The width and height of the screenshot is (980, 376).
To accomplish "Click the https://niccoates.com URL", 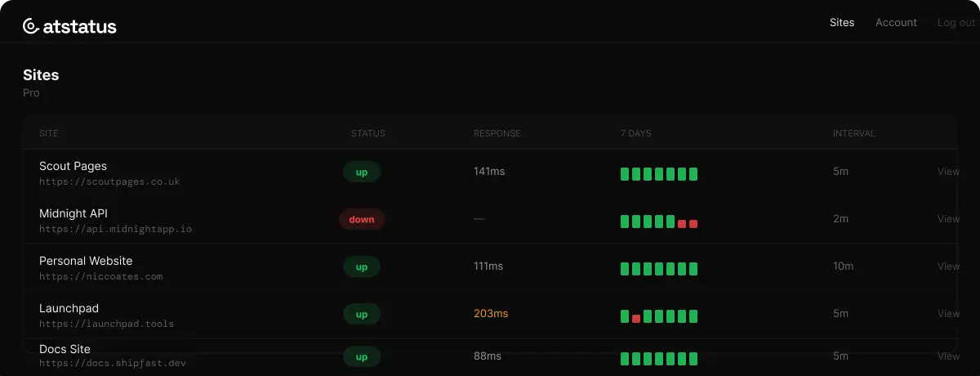I will click(100, 276).
